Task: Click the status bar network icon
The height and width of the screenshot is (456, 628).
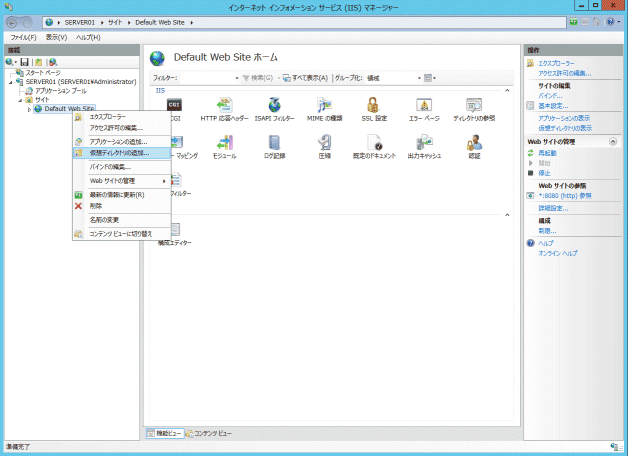Action: pyautogui.click(x=614, y=446)
